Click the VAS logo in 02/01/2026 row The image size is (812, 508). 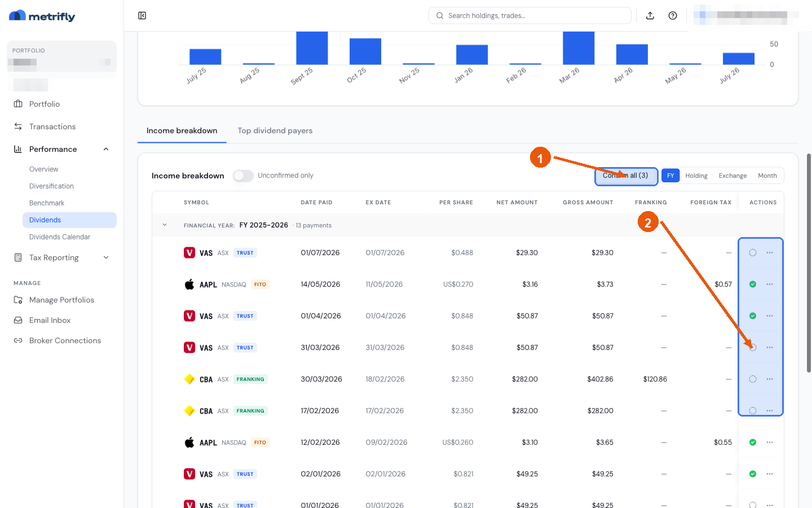189,474
